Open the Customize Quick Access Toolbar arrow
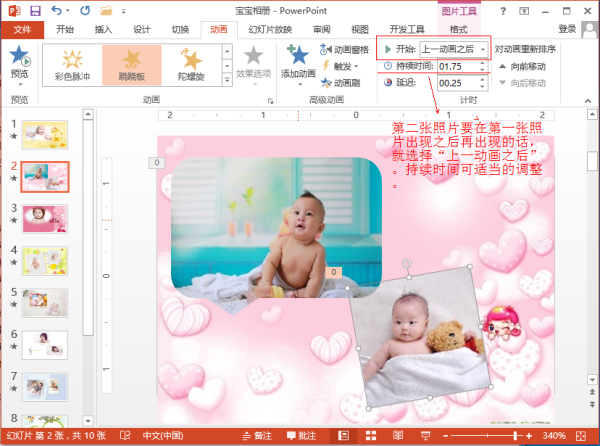This screenshot has width=600, height=446. 123,11
